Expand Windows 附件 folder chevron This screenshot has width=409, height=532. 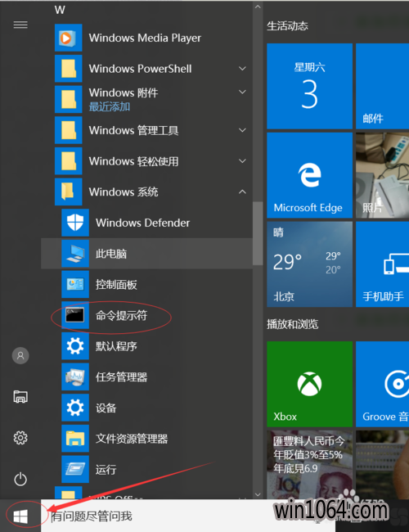(x=242, y=92)
